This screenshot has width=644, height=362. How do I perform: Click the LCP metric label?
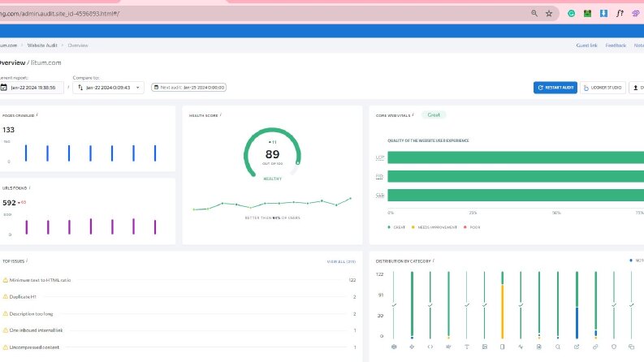380,157
